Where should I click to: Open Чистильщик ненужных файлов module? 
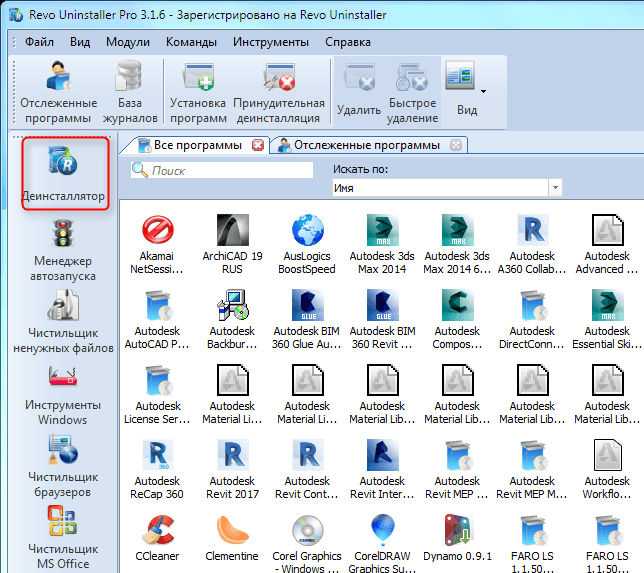[x=63, y=322]
